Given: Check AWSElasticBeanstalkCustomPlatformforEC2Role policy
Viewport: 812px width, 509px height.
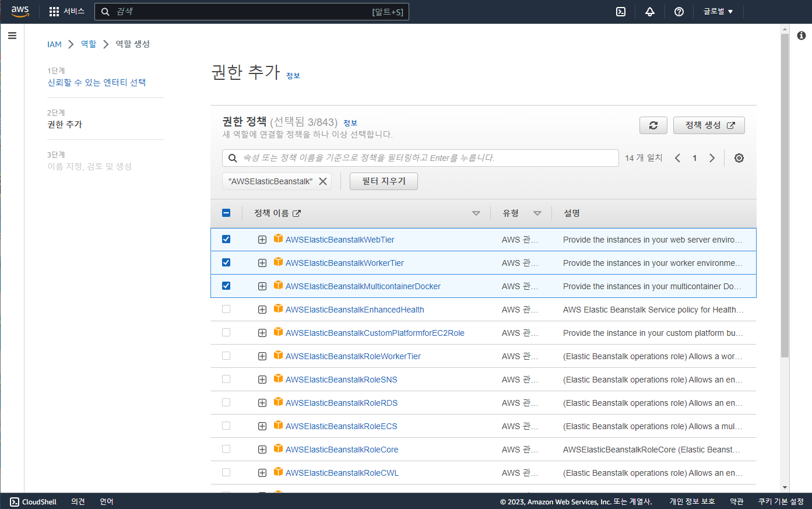Looking at the screenshot, I should [226, 332].
